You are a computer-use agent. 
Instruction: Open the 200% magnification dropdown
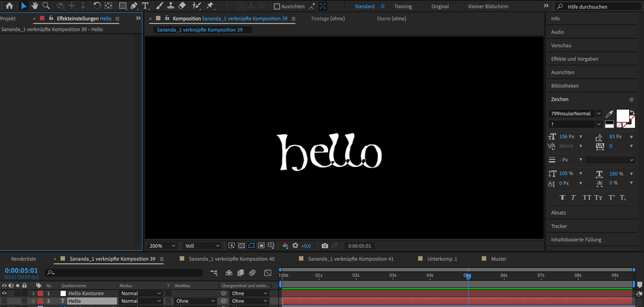click(x=162, y=246)
